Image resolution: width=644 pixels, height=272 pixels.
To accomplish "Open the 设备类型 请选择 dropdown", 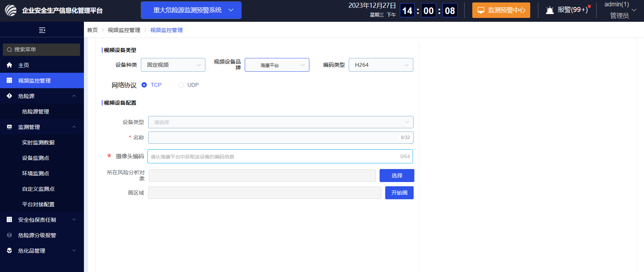I will [281, 122].
